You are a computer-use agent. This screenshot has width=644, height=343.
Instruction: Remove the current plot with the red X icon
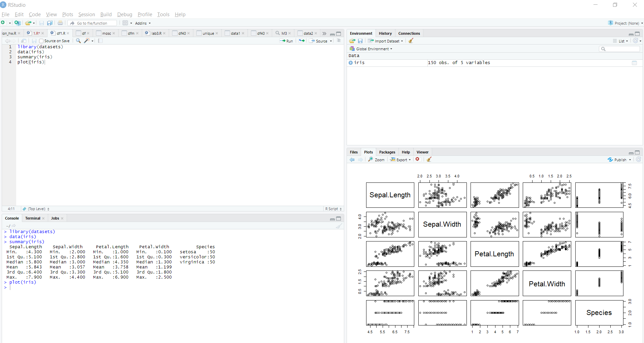pos(418,159)
